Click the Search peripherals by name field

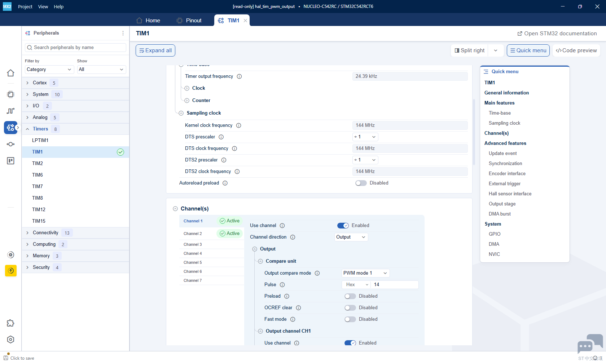(75, 48)
